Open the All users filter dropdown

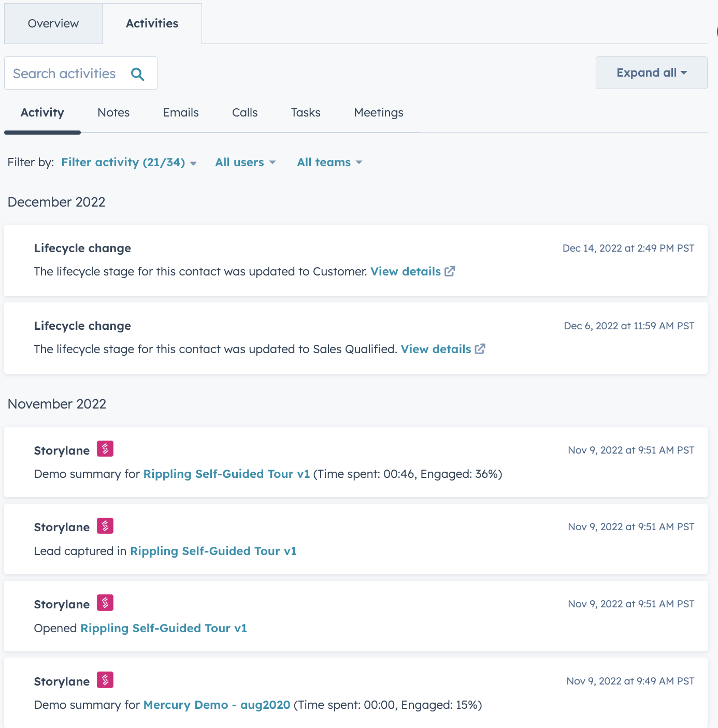pos(245,163)
